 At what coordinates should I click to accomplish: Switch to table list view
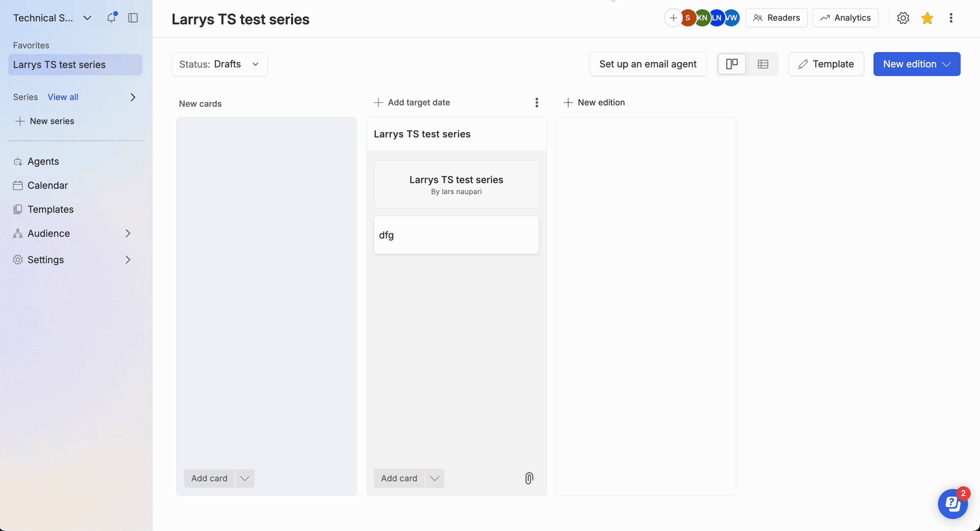coord(763,64)
